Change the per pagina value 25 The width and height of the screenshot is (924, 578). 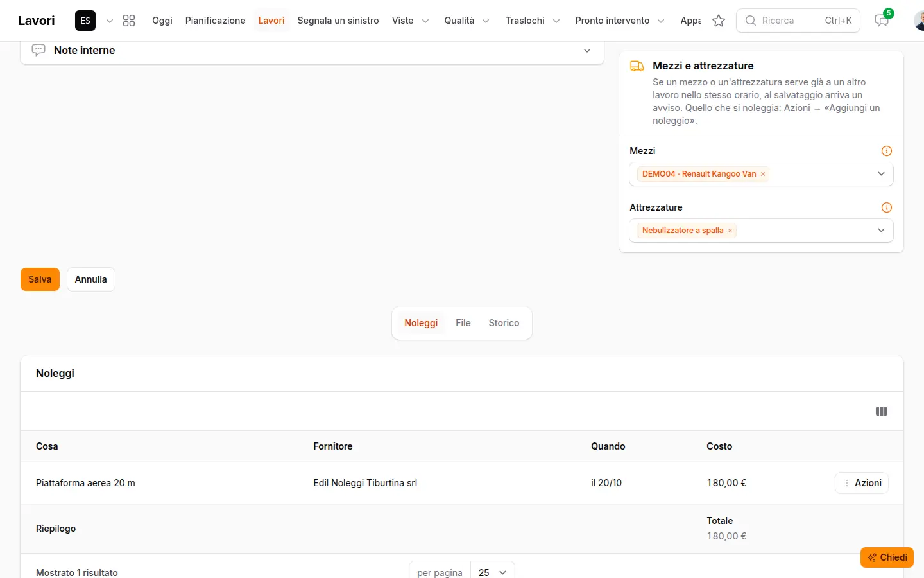click(x=493, y=572)
